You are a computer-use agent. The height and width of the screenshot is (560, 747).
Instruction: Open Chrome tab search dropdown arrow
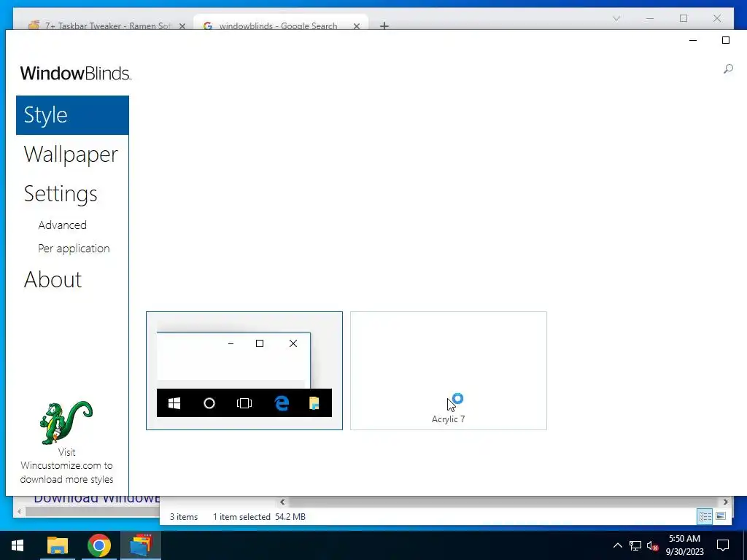coord(616,18)
